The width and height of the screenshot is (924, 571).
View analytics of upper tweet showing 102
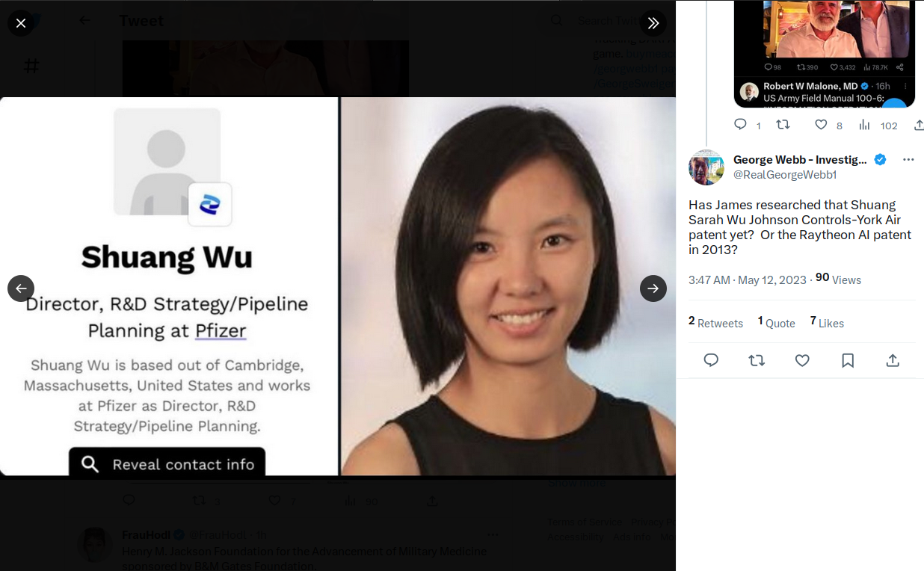(878, 125)
